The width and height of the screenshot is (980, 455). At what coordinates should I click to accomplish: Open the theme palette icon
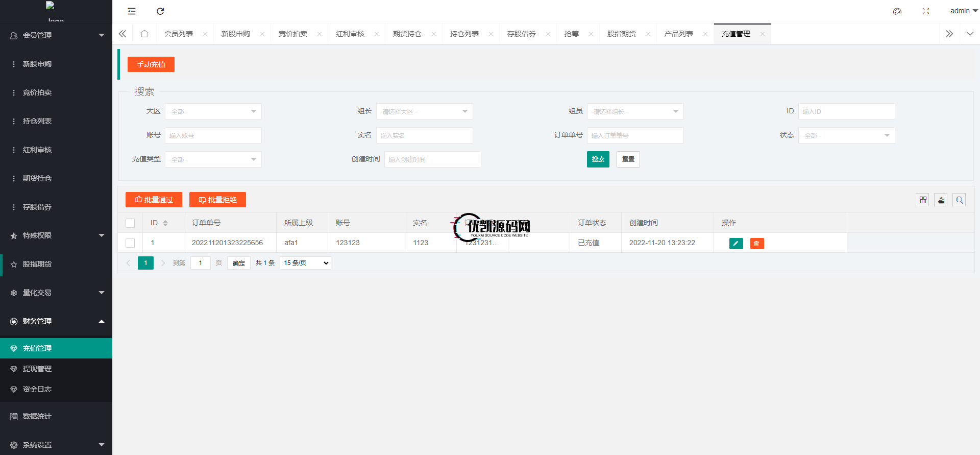click(x=897, y=11)
